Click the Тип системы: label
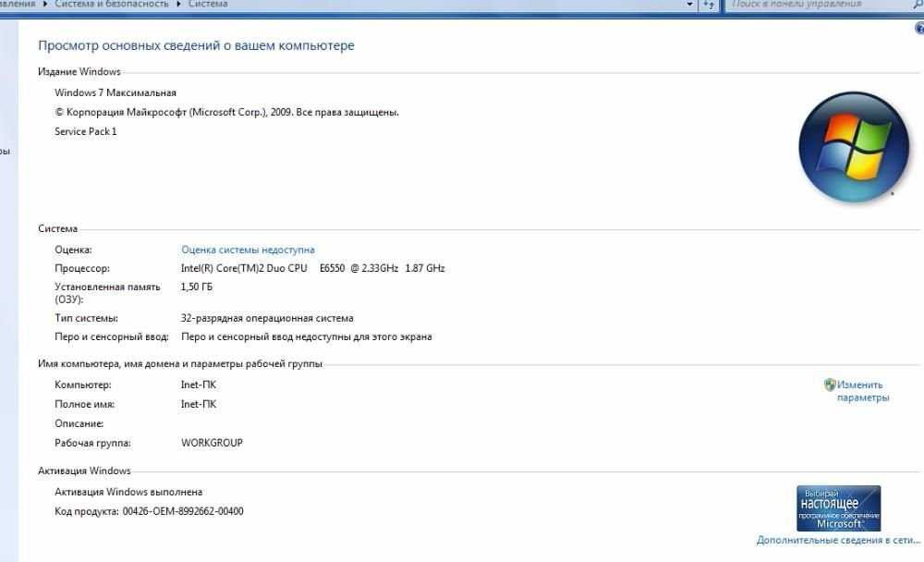The image size is (924, 562). (x=86, y=318)
